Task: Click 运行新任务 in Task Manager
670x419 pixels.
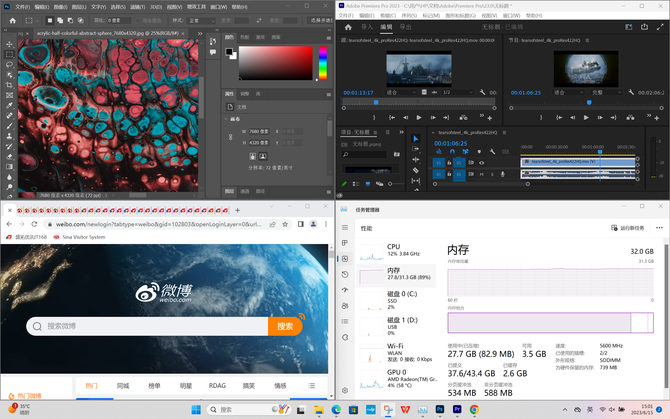Action: 627,228
